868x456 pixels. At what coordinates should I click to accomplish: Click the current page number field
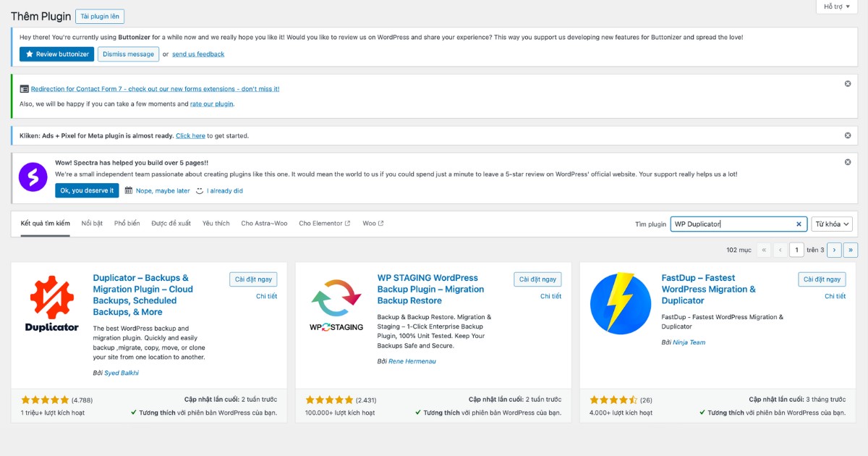coord(796,250)
